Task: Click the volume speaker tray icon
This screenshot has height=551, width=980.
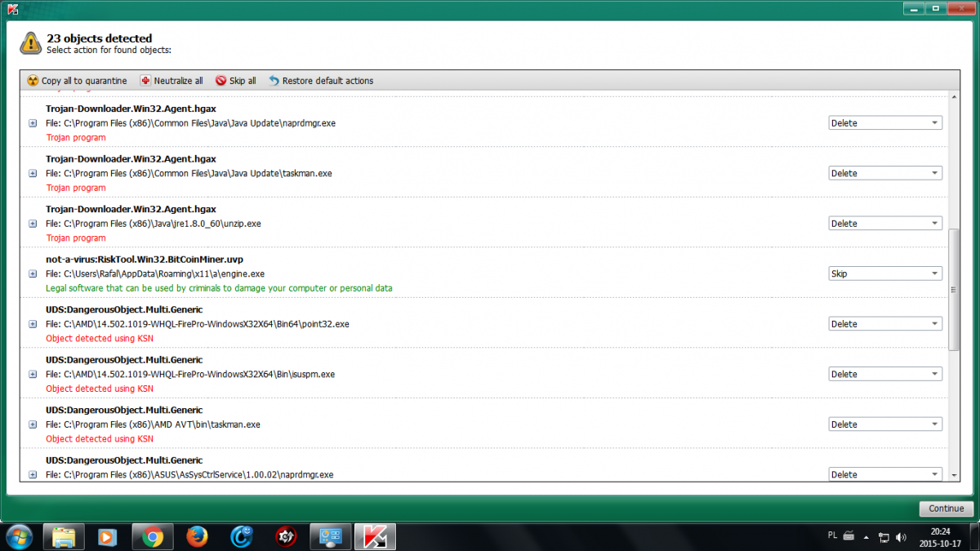Action: pos(901,537)
